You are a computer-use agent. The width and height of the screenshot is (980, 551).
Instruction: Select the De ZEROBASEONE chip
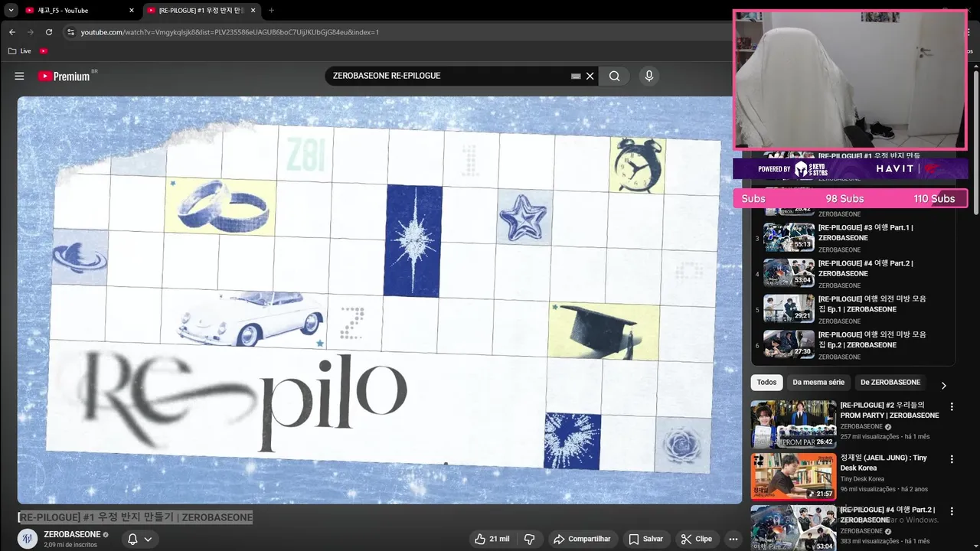(890, 383)
